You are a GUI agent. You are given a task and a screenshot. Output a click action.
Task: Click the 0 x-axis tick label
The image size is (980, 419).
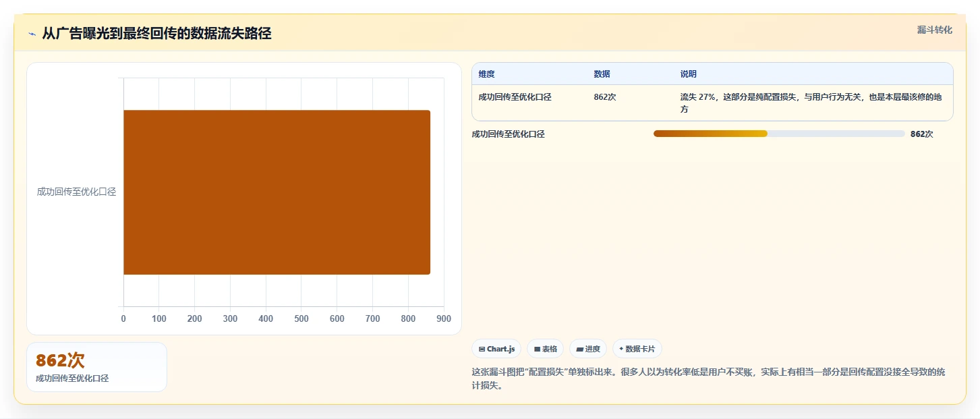123,318
